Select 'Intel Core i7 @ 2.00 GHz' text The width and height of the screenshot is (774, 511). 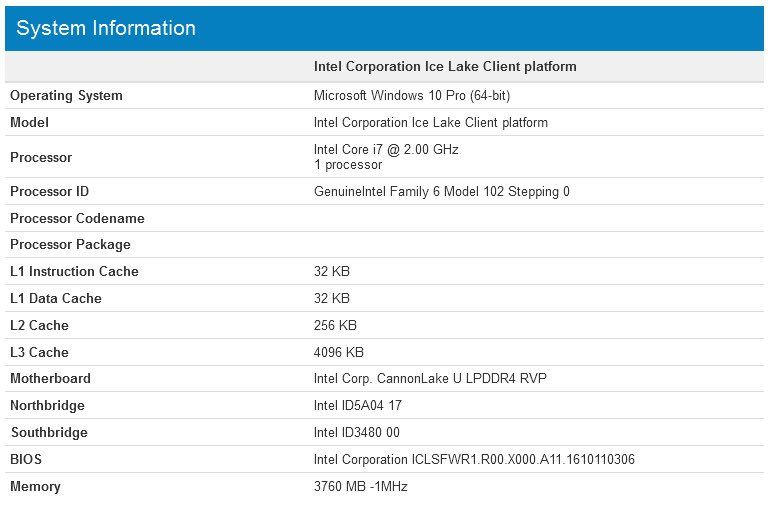(386, 149)
